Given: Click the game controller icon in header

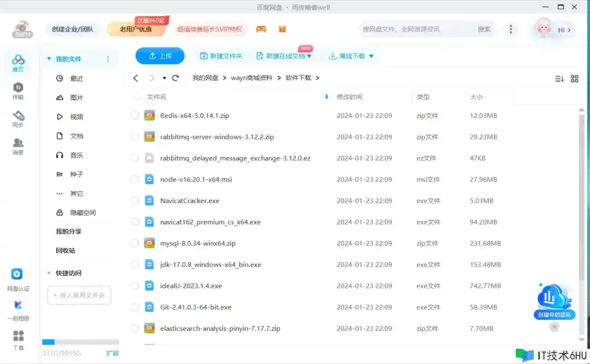Looking at the screenshot, I should (261, 29).
